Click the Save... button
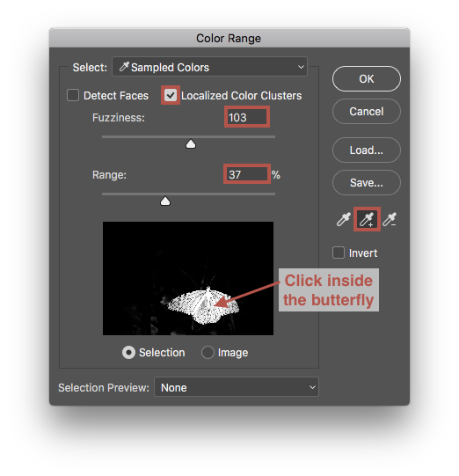 pyautogui.click(x=367, y=183)
